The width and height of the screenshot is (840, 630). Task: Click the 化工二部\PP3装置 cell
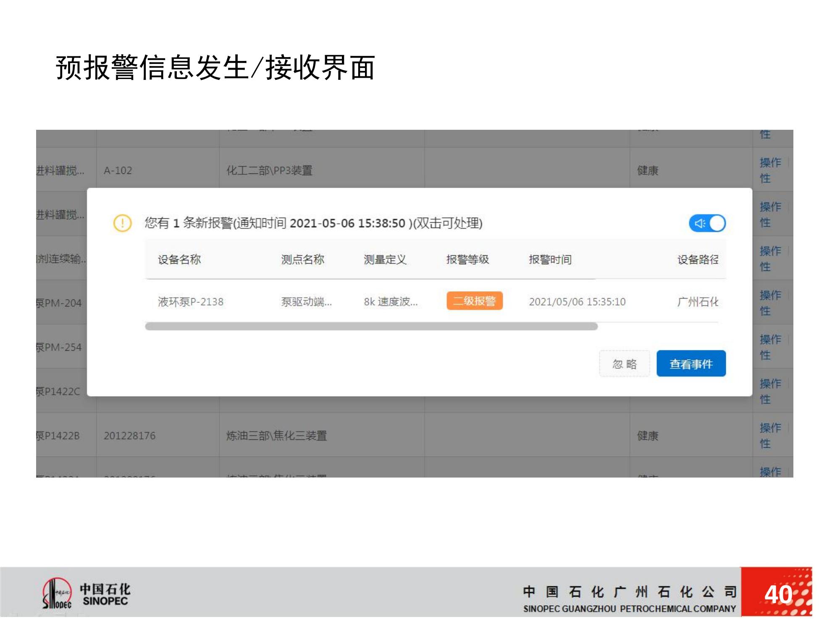(x=269, y=171)
